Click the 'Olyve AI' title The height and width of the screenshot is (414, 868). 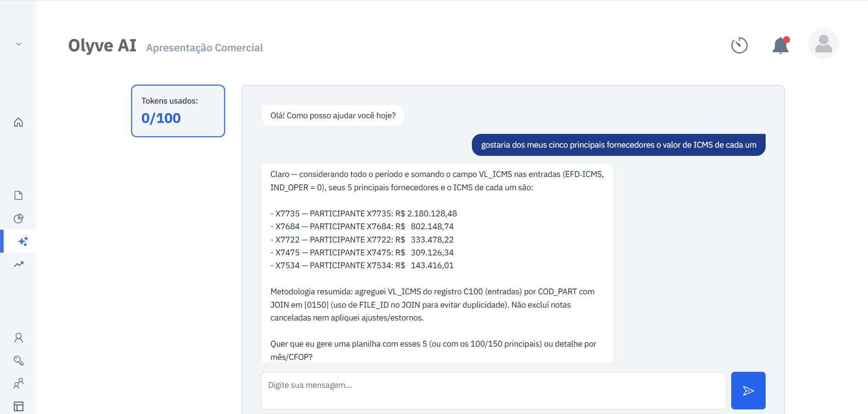[102, 46]
